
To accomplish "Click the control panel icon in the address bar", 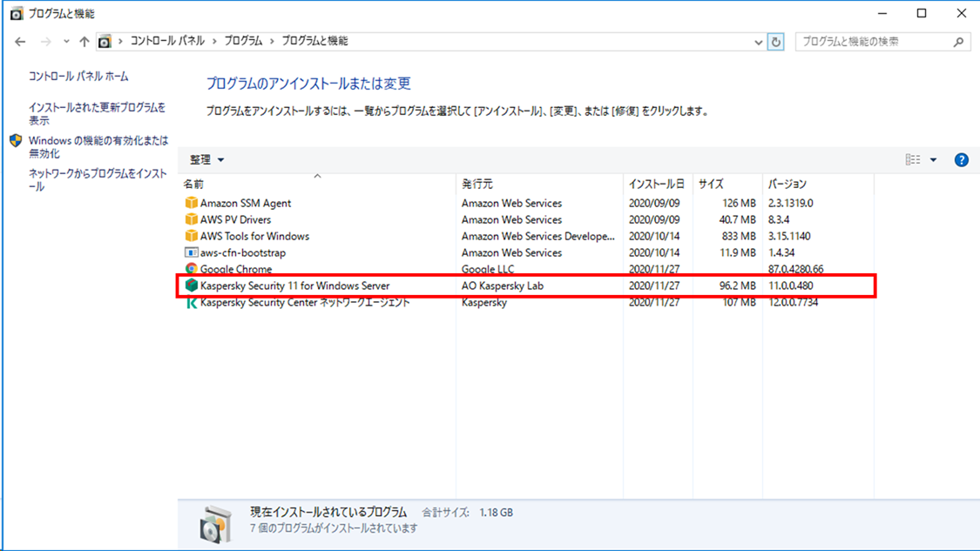I will point(105,41).
